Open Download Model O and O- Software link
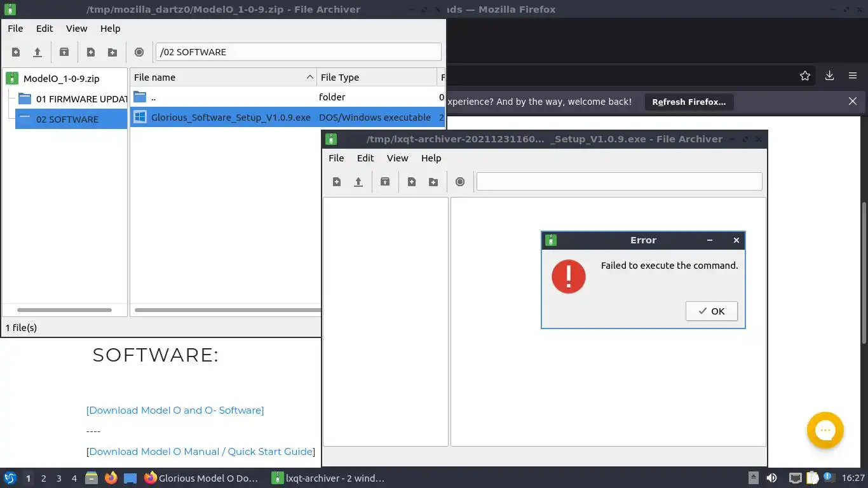Screen dimensions: 868x488 [175, 410]
